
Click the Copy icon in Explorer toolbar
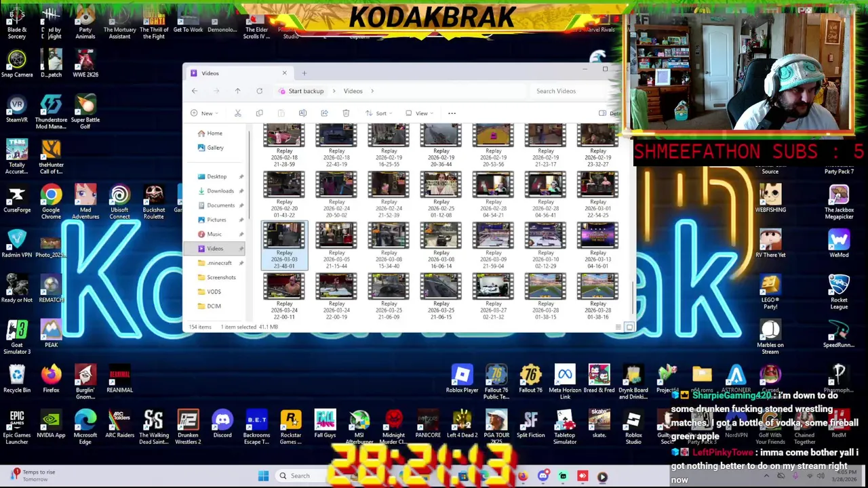pyautogui.click(x=259, y=113)
